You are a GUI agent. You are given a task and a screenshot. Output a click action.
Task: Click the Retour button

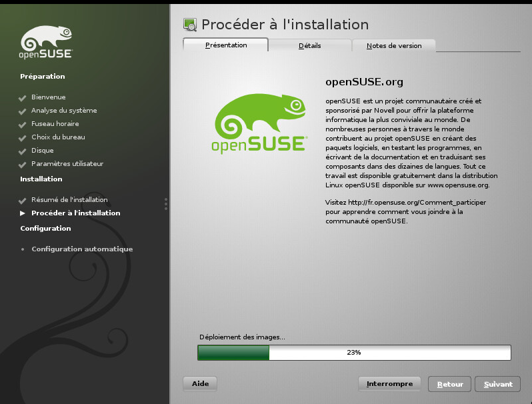click(x=449, y=384)
